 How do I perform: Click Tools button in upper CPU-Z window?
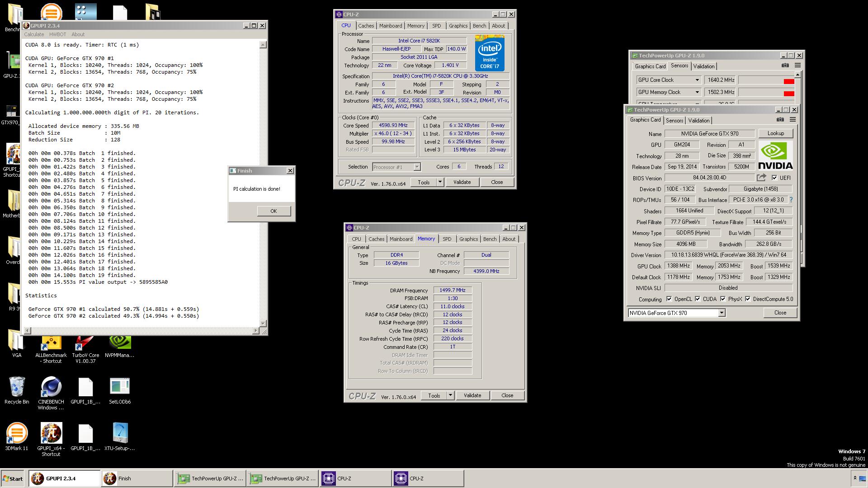424,182
